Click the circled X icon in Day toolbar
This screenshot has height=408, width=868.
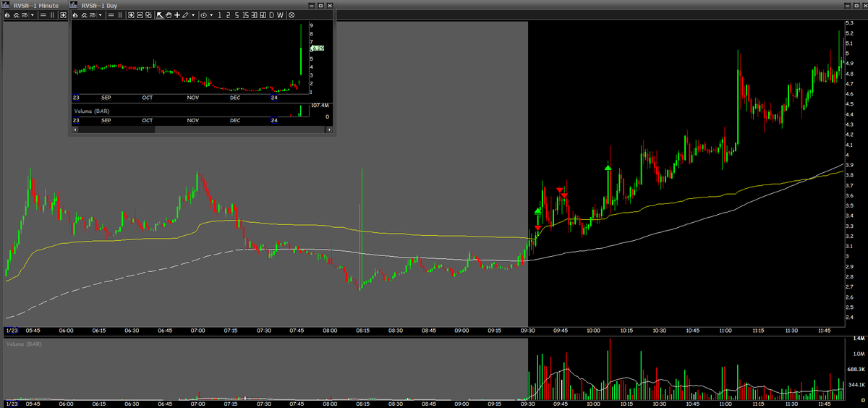291,14
